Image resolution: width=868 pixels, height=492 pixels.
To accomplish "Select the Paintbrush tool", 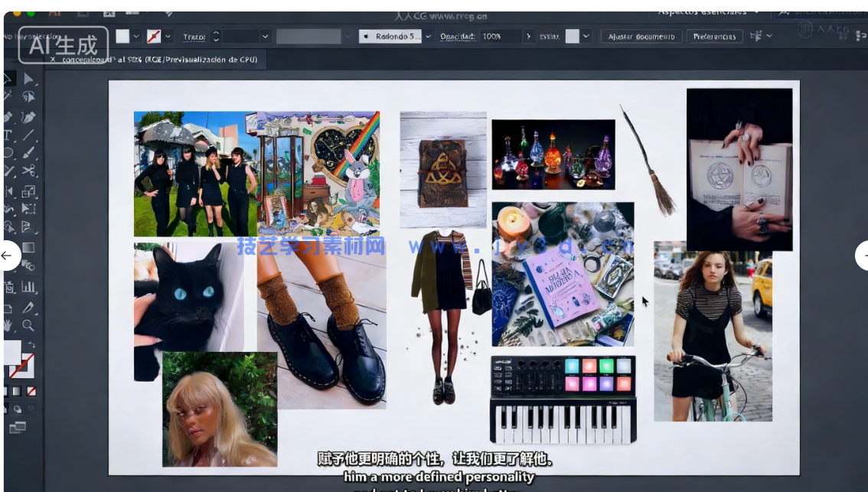I will pos(28,154).
